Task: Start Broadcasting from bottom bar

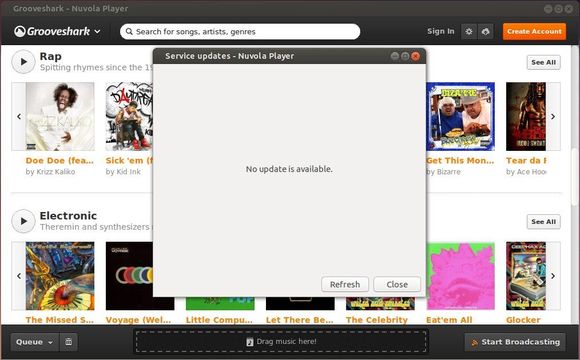Action: [x=515, y=342]
